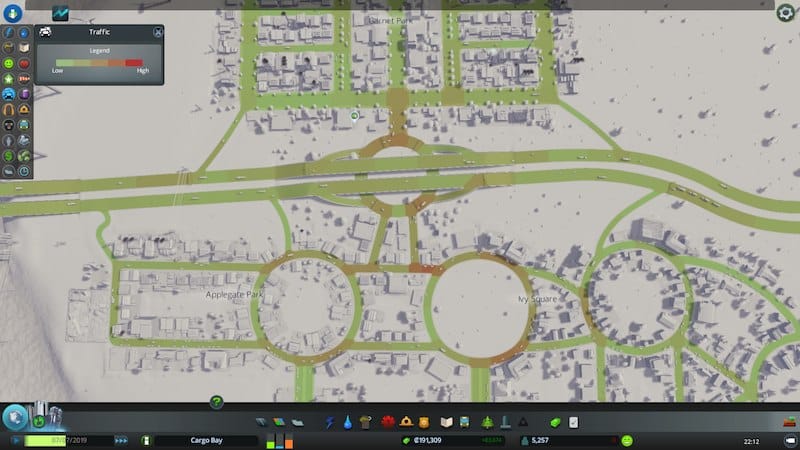Click the zoning demand RCI bars
The height and width of the screenshot is (450, 800).
[278, 440]
